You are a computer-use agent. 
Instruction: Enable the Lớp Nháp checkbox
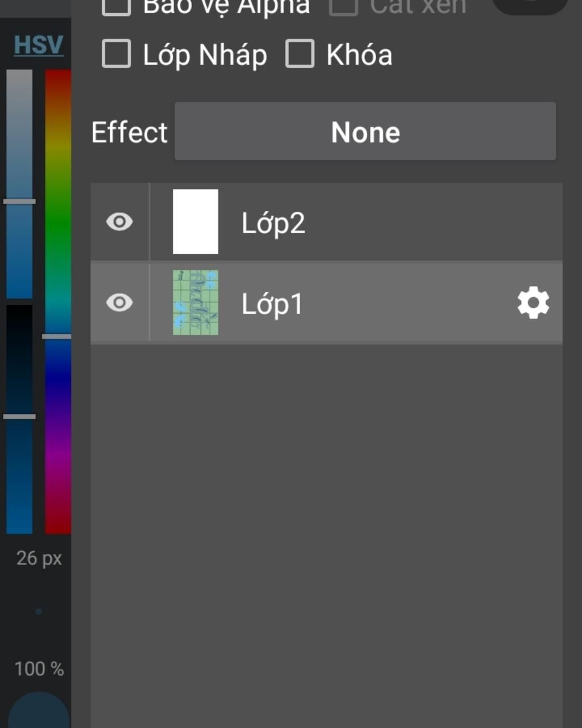117,54
